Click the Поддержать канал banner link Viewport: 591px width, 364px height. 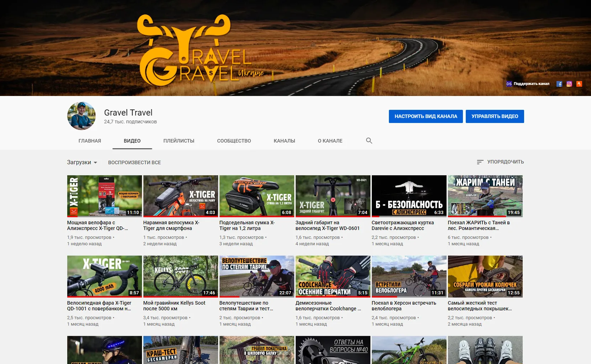click(528, 84)
